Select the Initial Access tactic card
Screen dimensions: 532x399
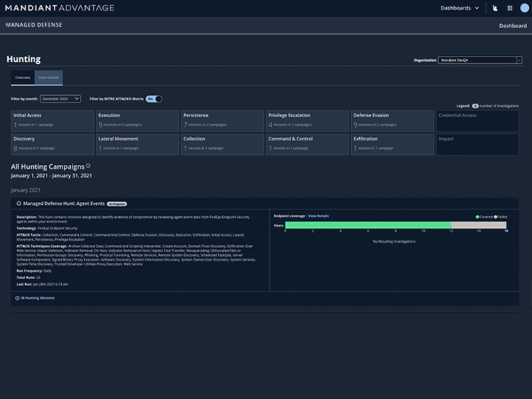point(53,121)
